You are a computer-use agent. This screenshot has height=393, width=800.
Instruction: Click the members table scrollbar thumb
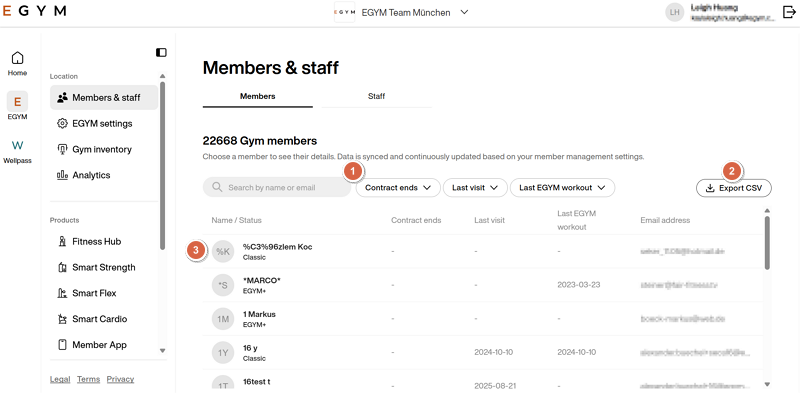click(x=767, y=242)
